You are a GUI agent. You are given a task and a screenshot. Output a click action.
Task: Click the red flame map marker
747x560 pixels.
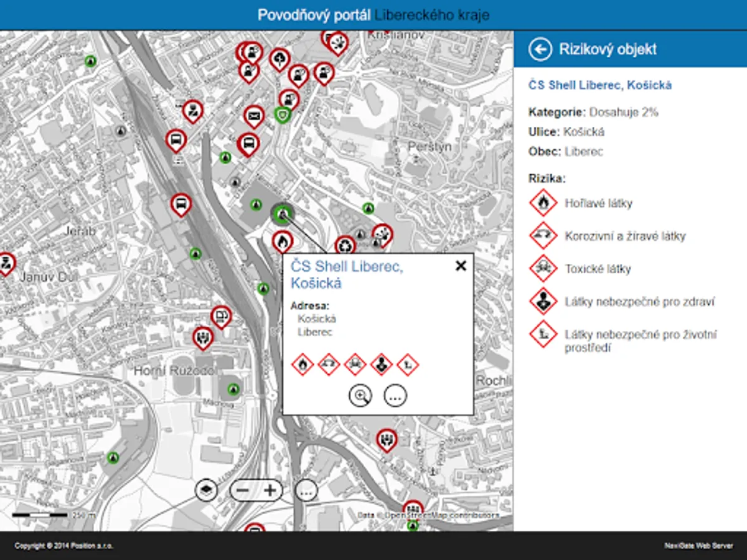tap(283, 241)
